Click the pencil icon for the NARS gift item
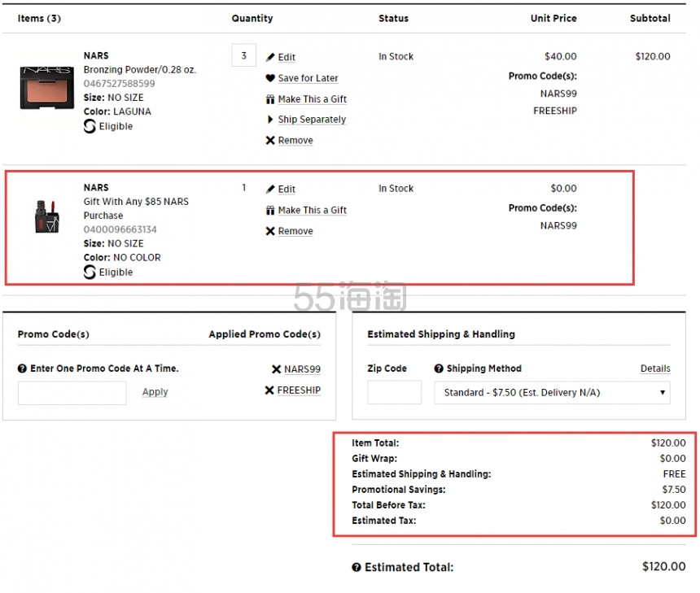 point(270,190)
